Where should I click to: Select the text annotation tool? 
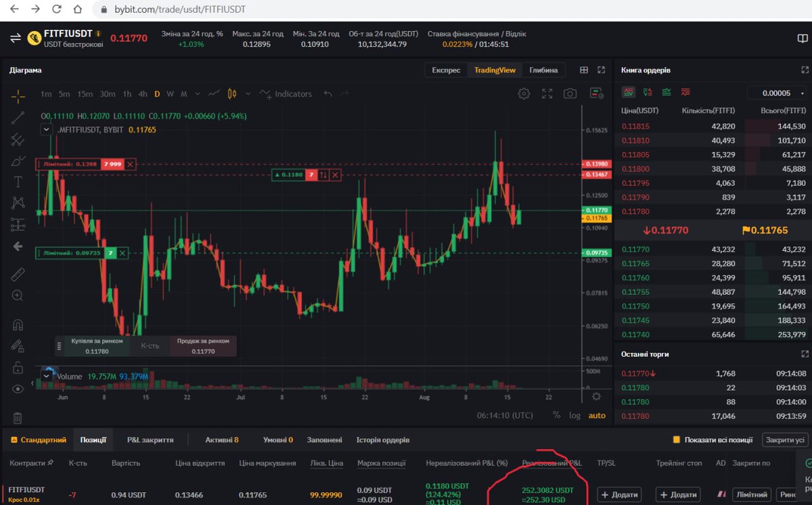coord(18,182)
